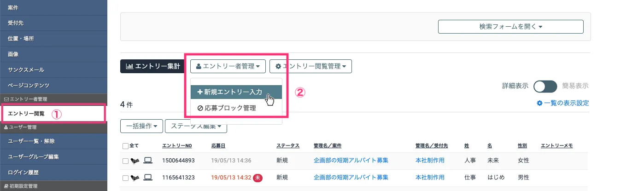Toggle the 詳細表示/簡易表示 switch
Viewport: 644px width, 191px height.
coord(545,86)
